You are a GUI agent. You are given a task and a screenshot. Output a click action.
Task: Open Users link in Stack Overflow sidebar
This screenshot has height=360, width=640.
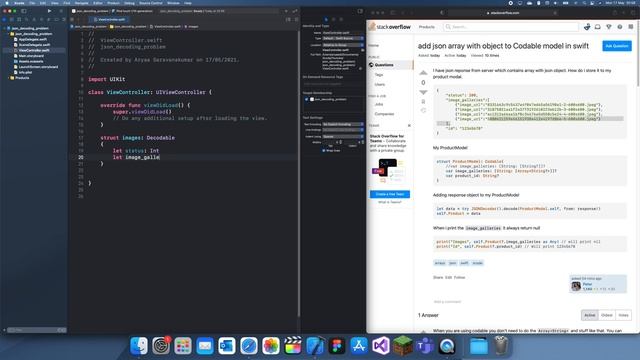[x=380, y=84]
